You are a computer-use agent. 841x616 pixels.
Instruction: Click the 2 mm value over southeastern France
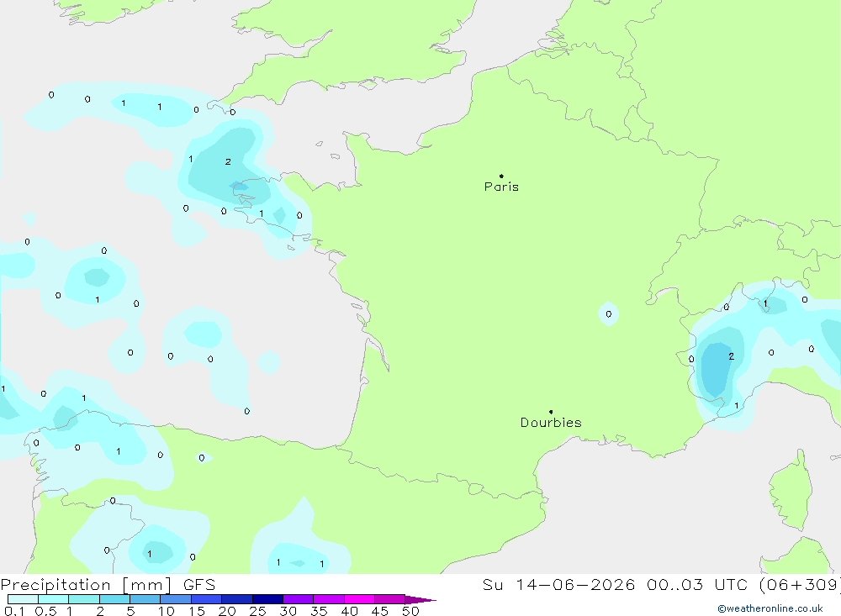tap(731, 356)
